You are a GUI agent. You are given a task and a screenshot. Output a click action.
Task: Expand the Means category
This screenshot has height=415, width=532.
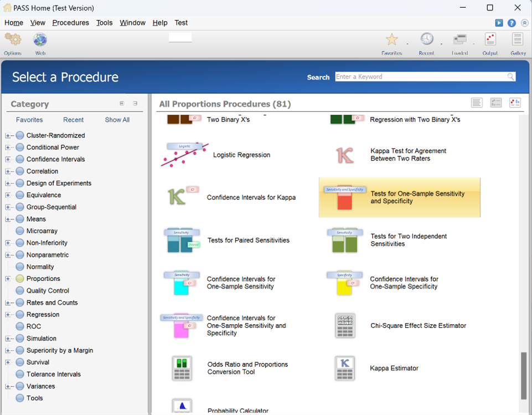[8, 219]
